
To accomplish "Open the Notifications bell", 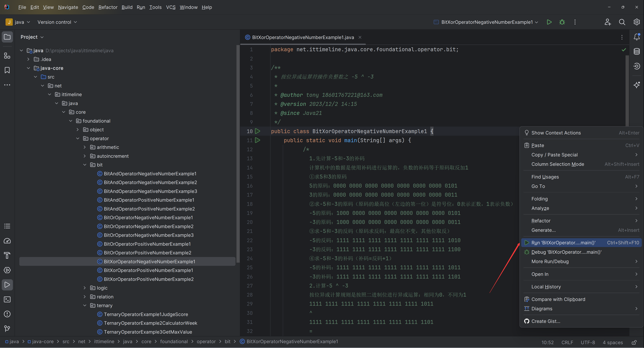I will pyautogui.click(x=637, y=37).
